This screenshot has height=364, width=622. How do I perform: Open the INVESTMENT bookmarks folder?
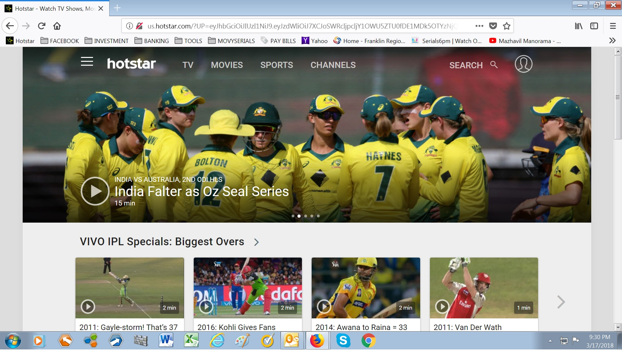pyautogui.click(x=107, y=41)
